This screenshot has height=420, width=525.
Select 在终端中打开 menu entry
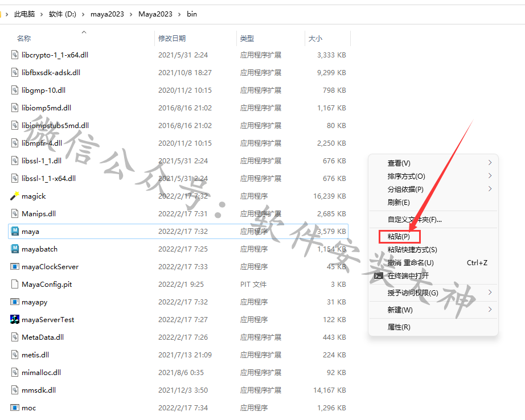coord(408,276)
